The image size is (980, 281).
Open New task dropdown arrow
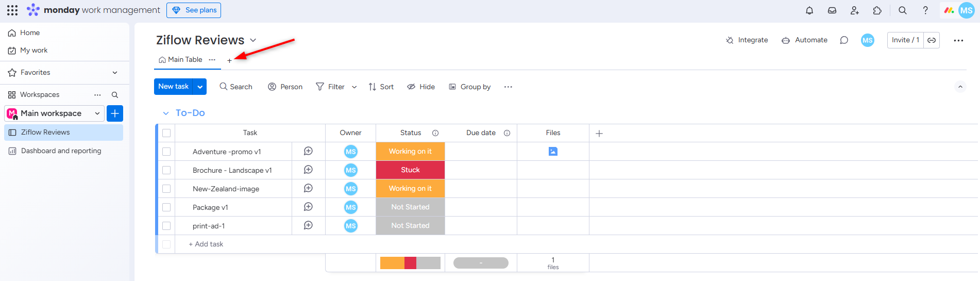200,87
